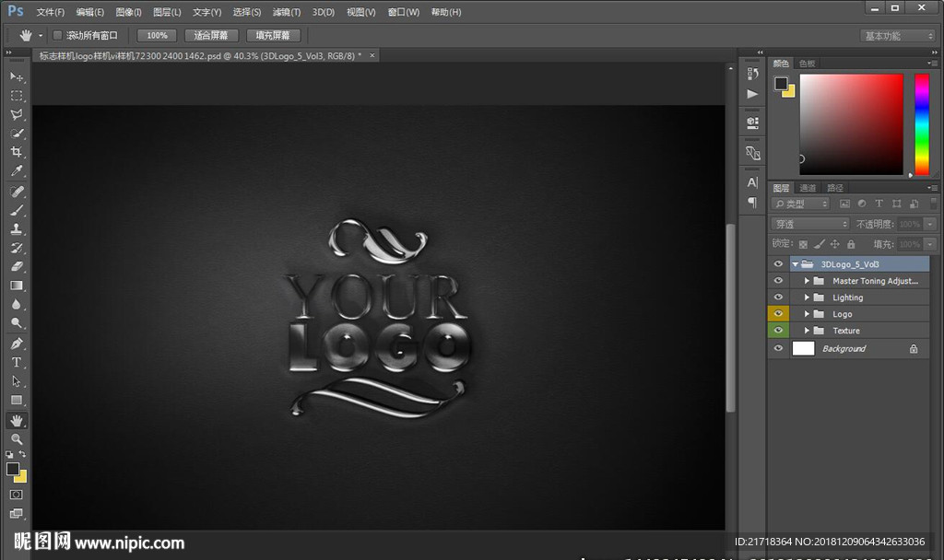Open the Image menu

tap(128, 12)
